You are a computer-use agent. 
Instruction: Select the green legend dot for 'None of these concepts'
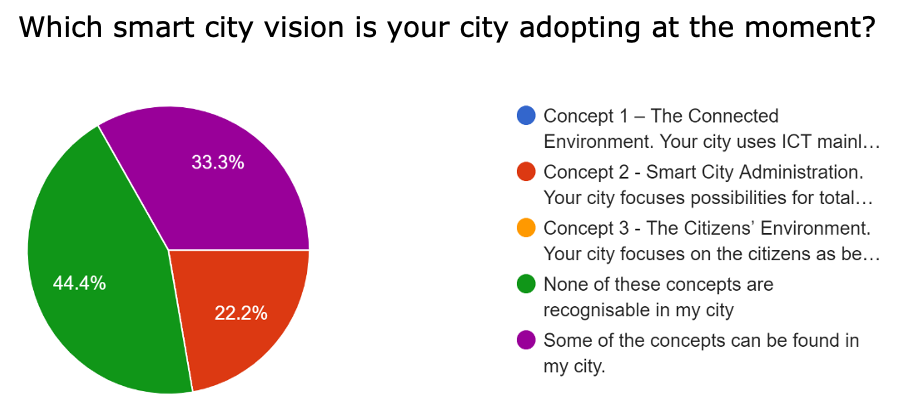[x=526, y=284]
